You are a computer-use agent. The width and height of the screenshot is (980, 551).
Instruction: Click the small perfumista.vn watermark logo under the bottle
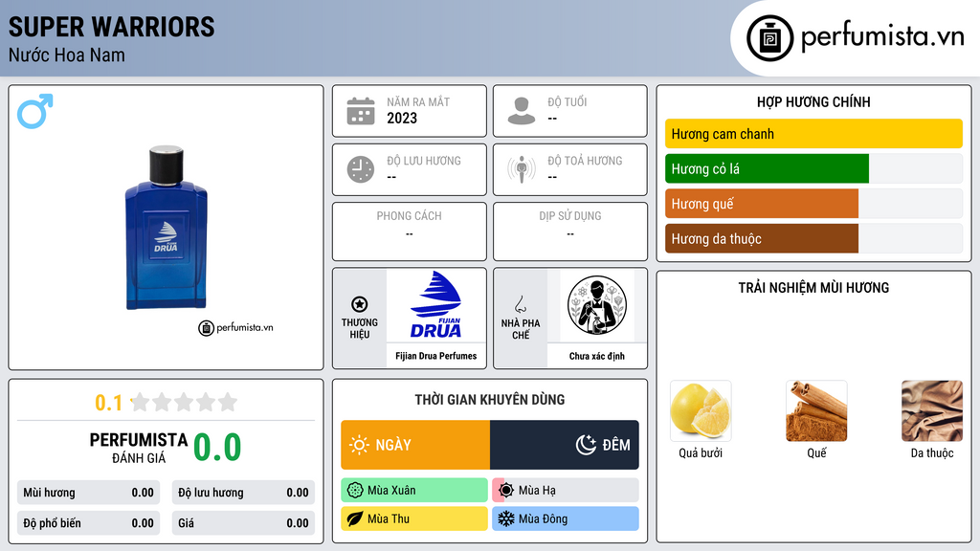click(x=235, y=327)
